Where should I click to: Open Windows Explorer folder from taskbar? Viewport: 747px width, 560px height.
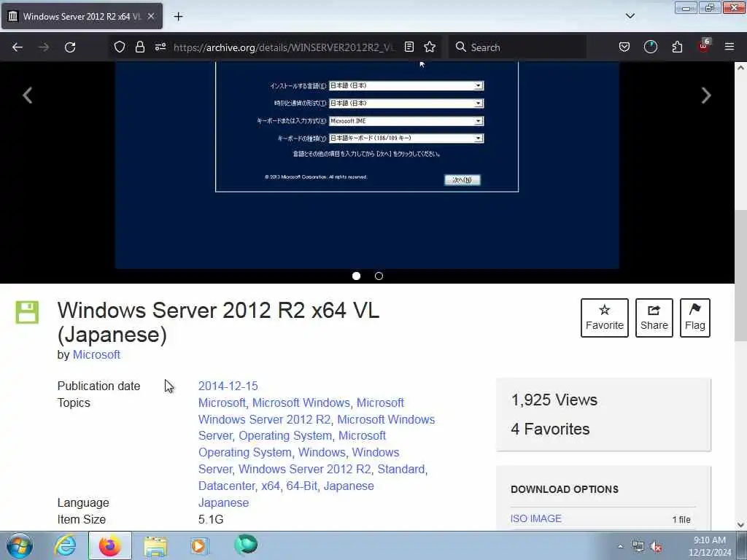click(155, 545)
